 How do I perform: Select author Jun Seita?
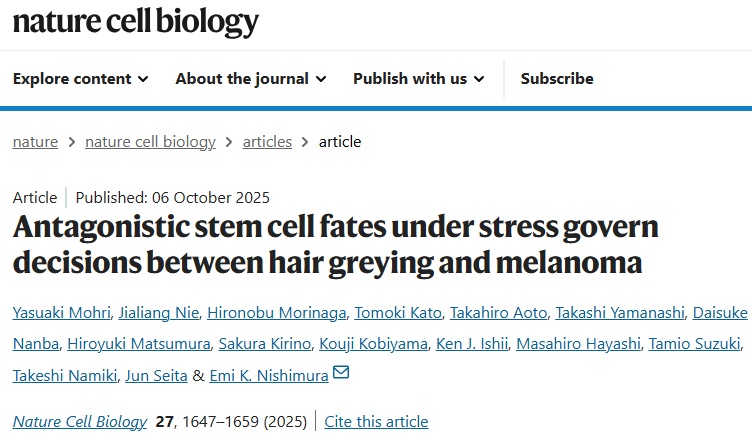[x=154, y=375]
